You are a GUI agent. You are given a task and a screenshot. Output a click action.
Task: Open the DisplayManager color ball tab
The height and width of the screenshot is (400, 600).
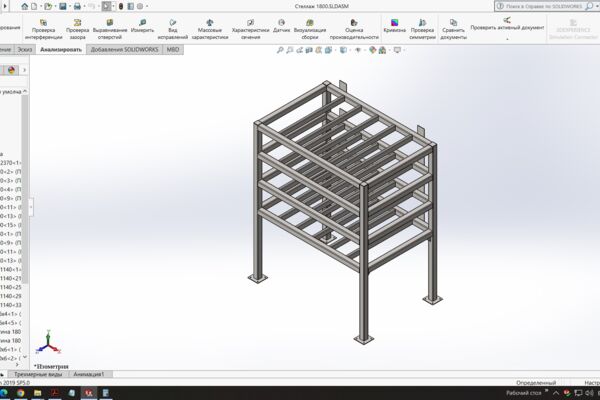click(11, 70)
